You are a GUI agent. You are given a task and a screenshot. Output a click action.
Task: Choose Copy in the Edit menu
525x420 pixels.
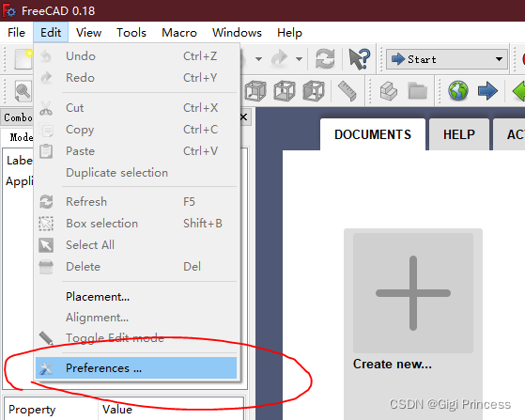pos(136,130)
